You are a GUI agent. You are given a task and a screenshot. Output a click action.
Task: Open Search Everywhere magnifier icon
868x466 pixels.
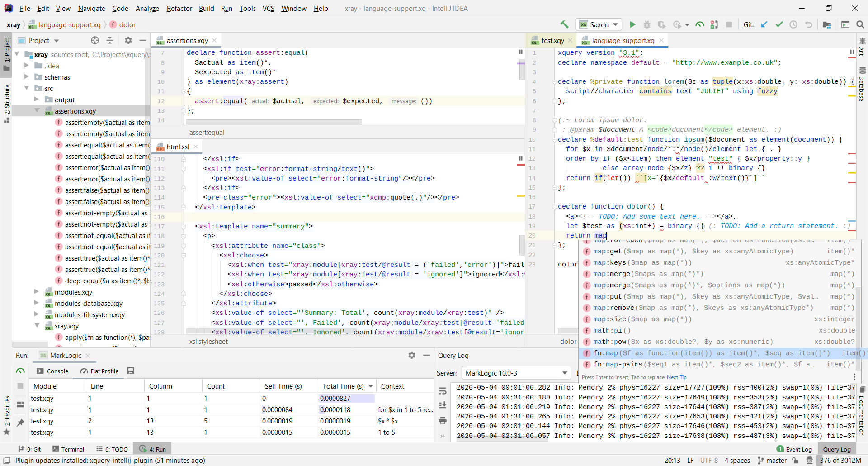(x=860, y=24)
